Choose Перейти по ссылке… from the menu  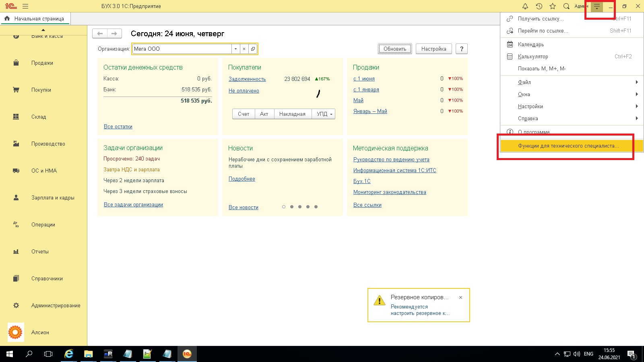click(x=572, y=31)
